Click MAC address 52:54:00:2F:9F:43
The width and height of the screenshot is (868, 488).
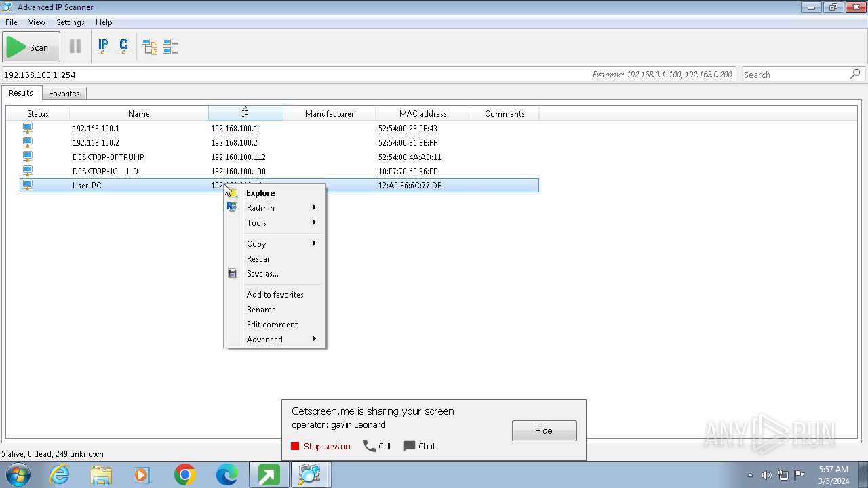[408, 129]
